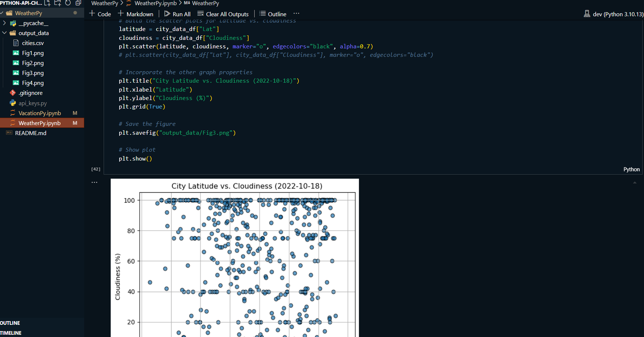
Task: Expand the __pycache__ folder
Action: [5, 23]
